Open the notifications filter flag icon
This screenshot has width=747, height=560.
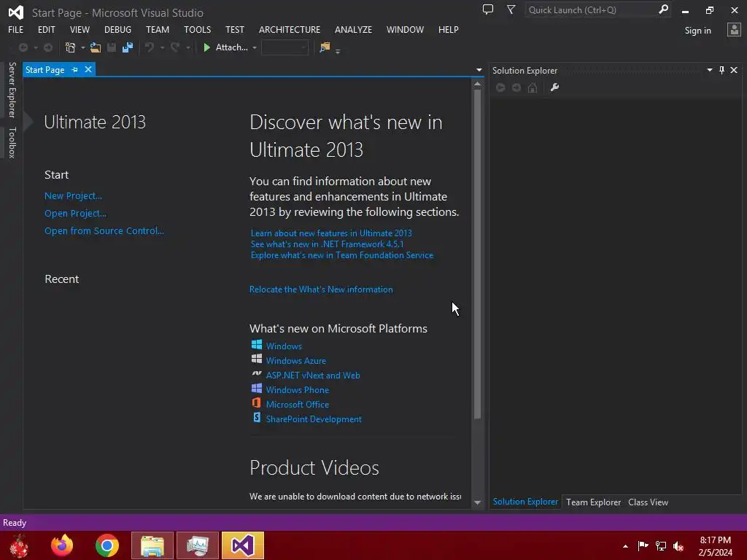[511, 9]
